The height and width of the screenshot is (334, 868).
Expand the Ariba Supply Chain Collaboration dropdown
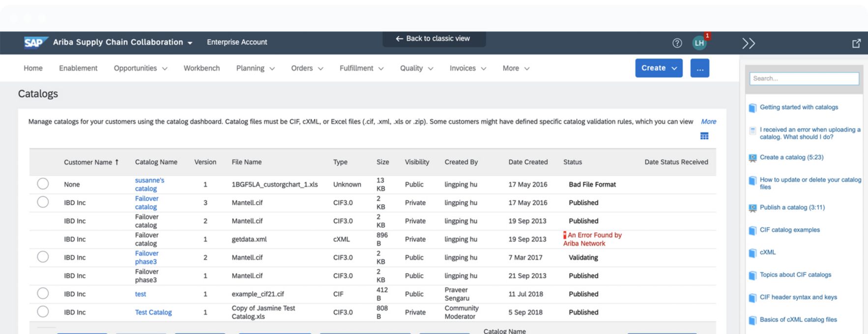point(190,43)
